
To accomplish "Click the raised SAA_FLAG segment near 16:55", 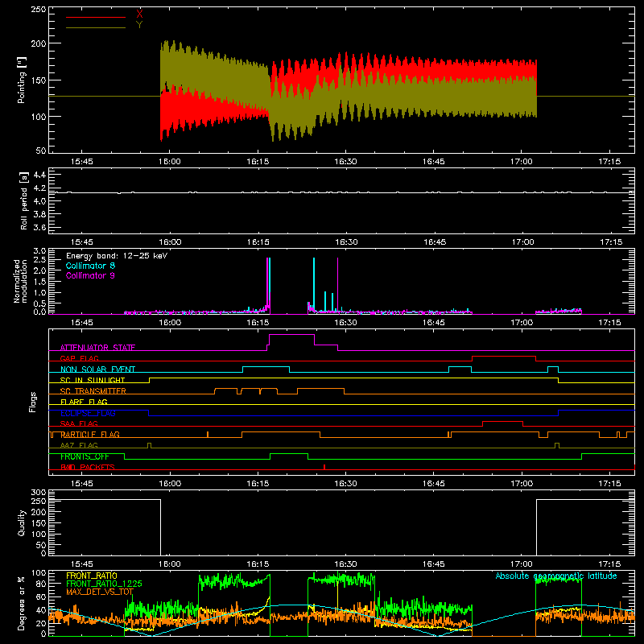I will (502, 421).
